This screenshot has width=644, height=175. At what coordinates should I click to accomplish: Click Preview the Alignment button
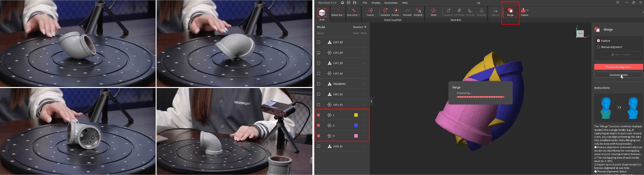619,67
